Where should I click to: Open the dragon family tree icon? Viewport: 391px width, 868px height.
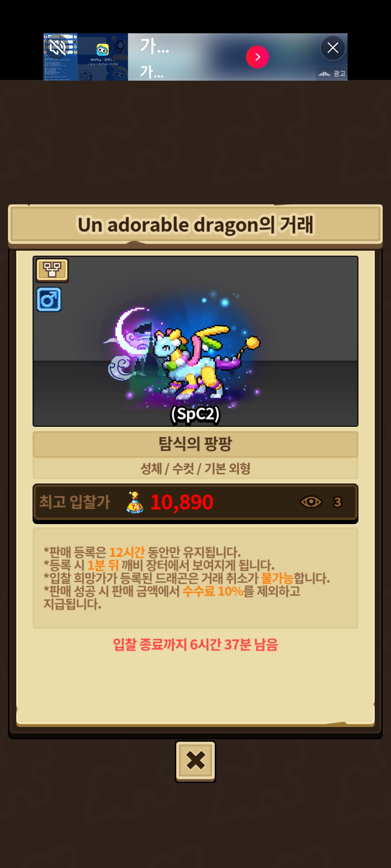click(52, 270)
